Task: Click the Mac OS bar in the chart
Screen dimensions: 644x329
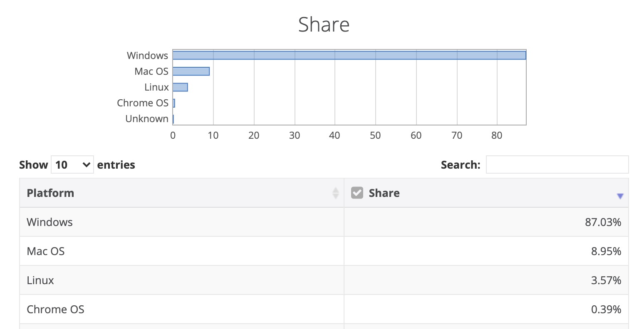Action: pyautogui.click(x=191, y=71)
